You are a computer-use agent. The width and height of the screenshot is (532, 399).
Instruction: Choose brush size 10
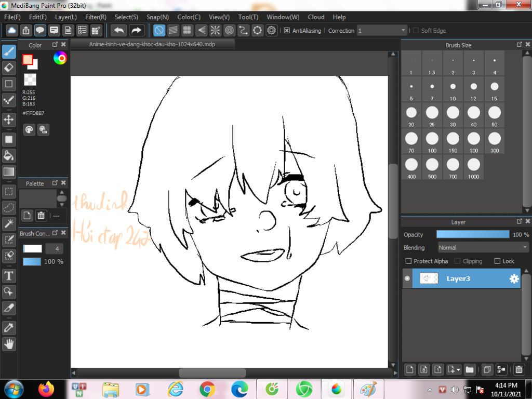[x=453, y=89]
